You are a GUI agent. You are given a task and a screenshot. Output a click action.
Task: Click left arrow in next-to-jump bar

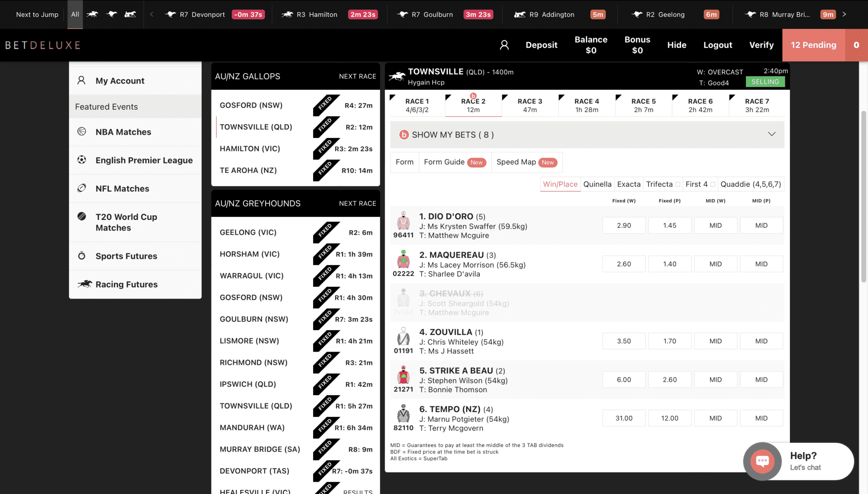pos(152,14)
